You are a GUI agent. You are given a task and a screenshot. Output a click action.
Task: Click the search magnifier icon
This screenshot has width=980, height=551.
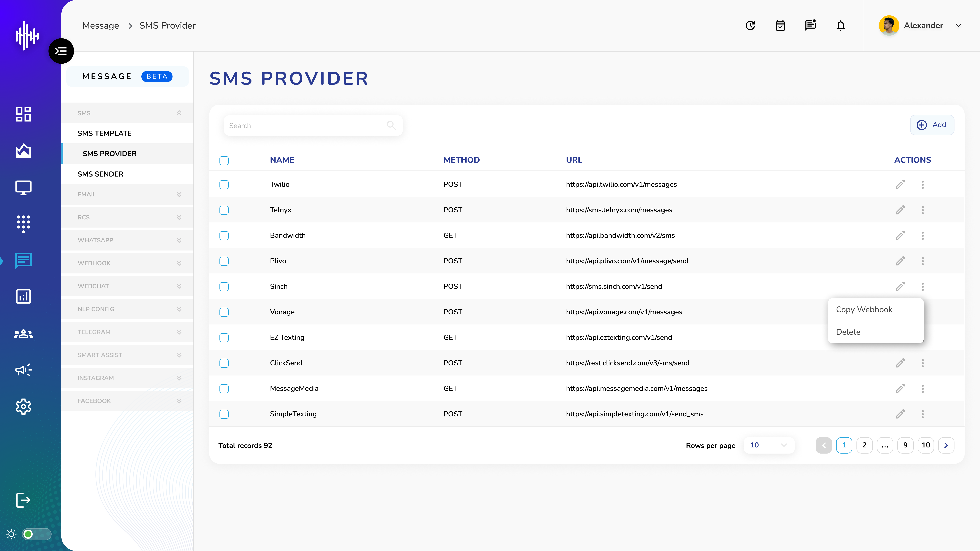pyautogui.click(x=391, y=125)
